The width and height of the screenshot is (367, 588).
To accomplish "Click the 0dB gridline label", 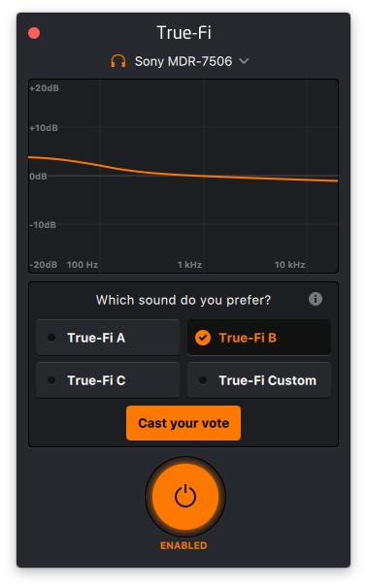I will pyautogui.click(x=38, y=177).
